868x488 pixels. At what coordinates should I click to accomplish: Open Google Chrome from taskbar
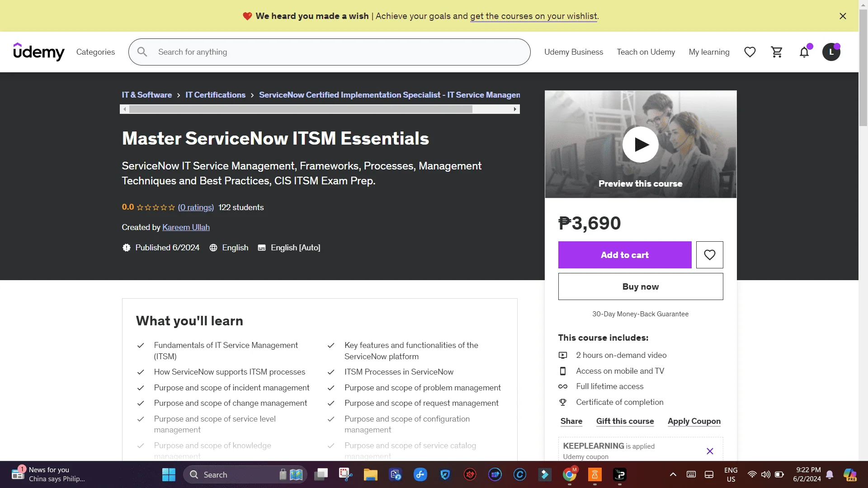pyautogui.click(x=570, y=475)
